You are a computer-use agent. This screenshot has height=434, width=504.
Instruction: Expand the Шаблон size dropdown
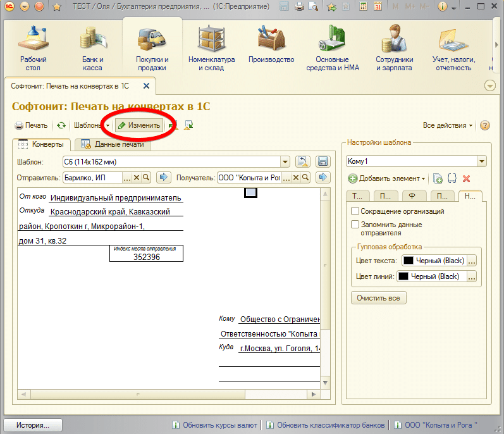285,162
